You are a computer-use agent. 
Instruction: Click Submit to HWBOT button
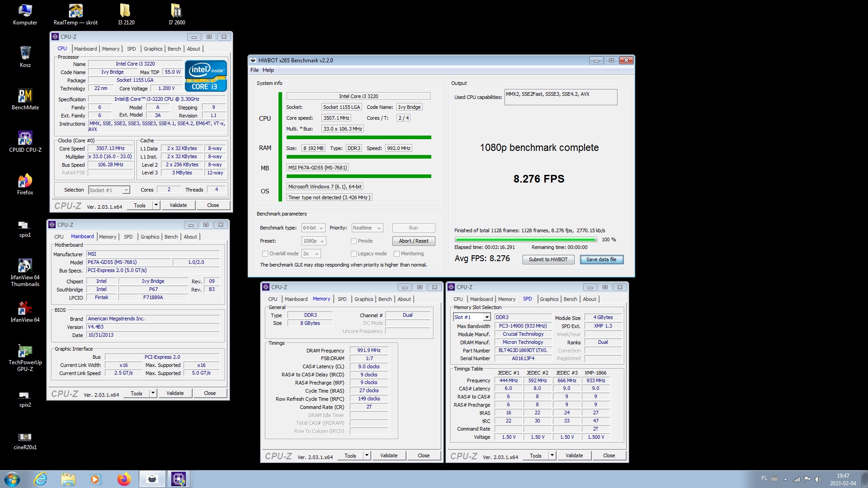548,259
